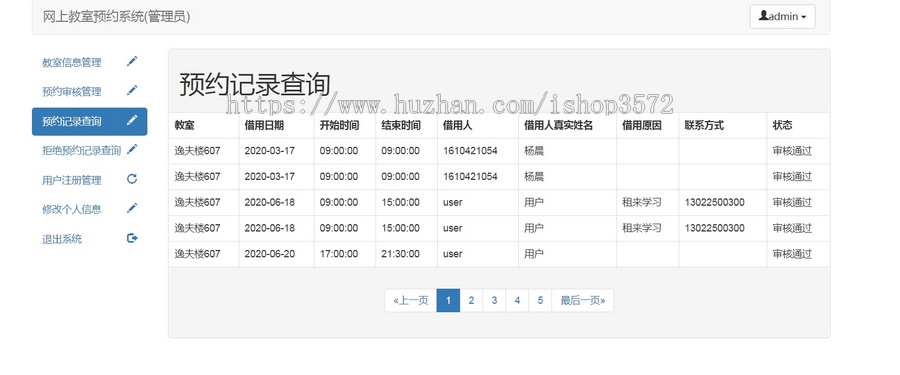Click the 预约记录查询 page heading

255,84
